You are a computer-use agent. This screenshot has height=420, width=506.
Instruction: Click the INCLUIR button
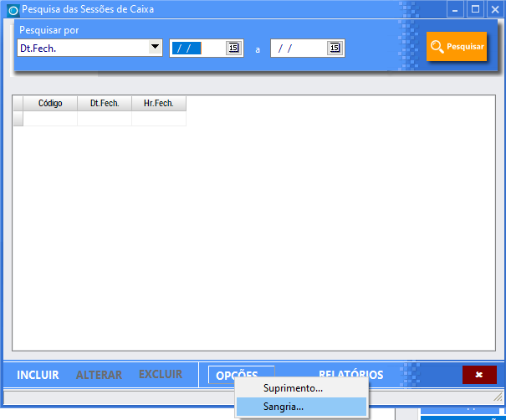pos(38,375)
